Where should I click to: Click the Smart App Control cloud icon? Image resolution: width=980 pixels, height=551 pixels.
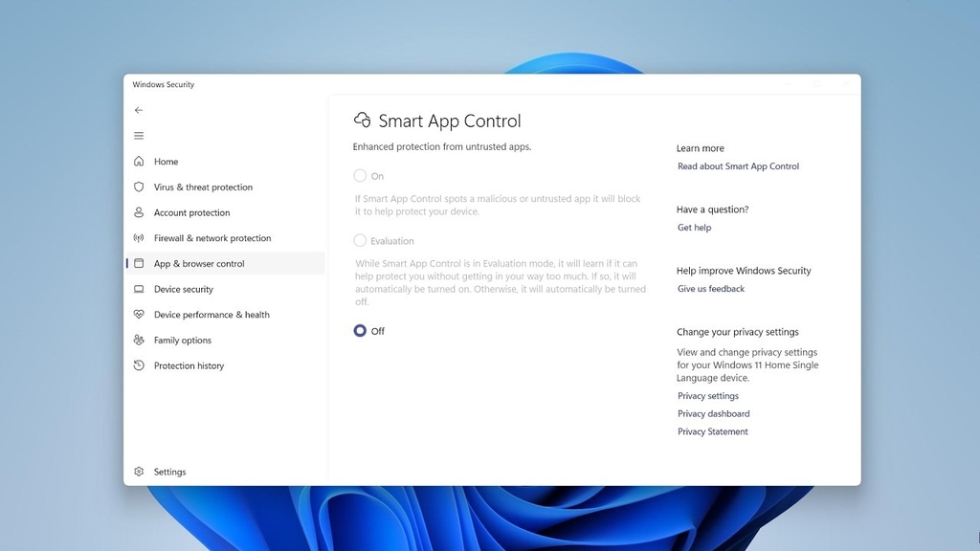363,120
